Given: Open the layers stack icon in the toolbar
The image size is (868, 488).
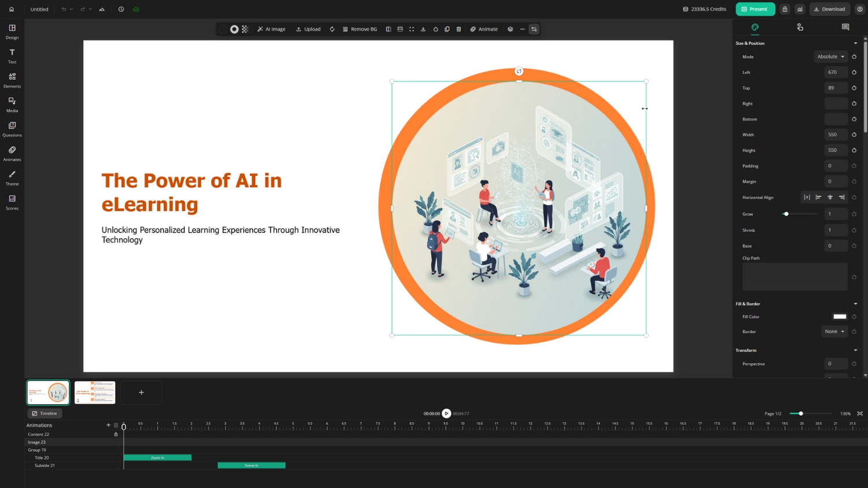Looking at the screenshot, I should point(510,29).
